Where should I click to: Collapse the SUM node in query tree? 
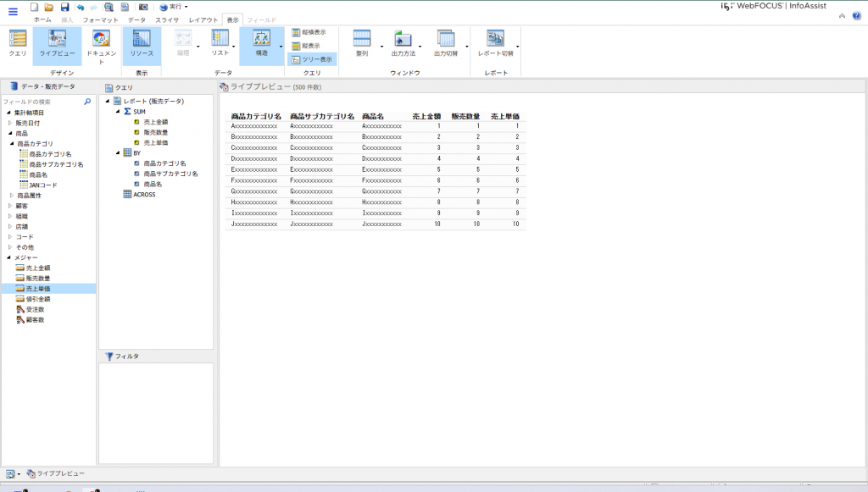pyautogui.click(x=118, y=112)
